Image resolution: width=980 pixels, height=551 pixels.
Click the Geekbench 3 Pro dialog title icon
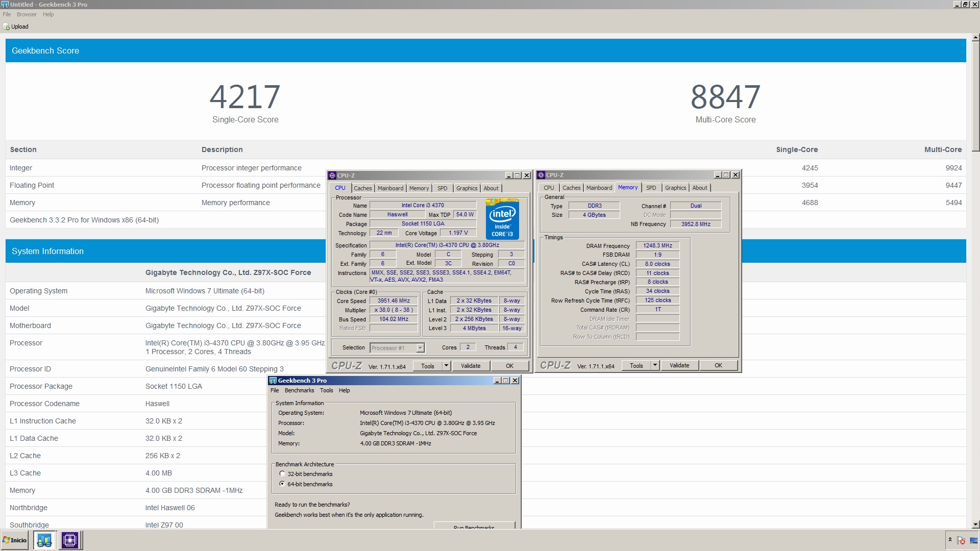[x=273, y=380]
